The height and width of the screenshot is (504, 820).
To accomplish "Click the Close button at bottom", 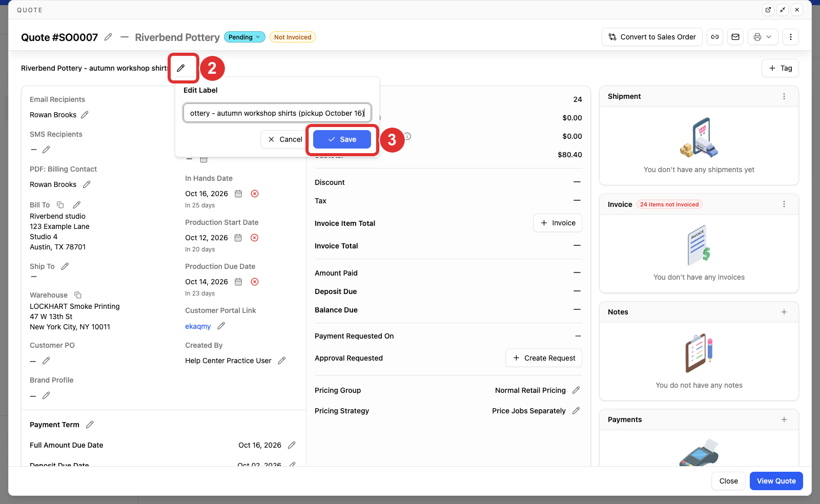I will 729,481.
